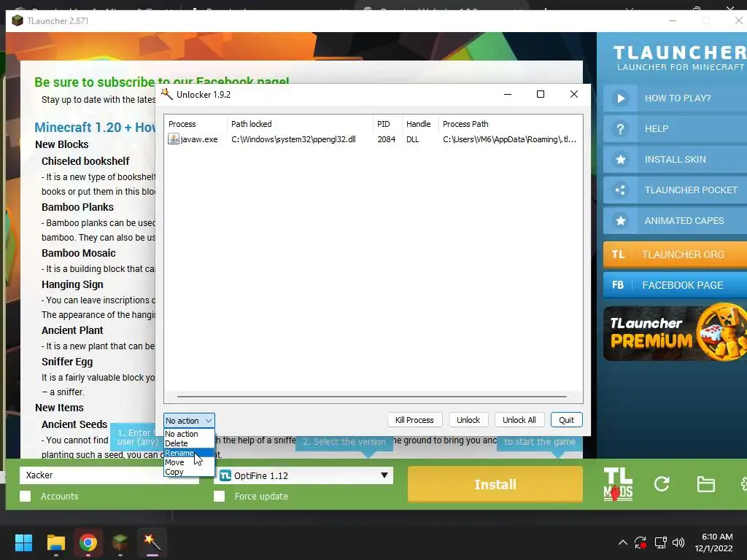Click the opengl32.dll locked path cell
The height and width of the screenshot is (560, 747).
[293, 139]
